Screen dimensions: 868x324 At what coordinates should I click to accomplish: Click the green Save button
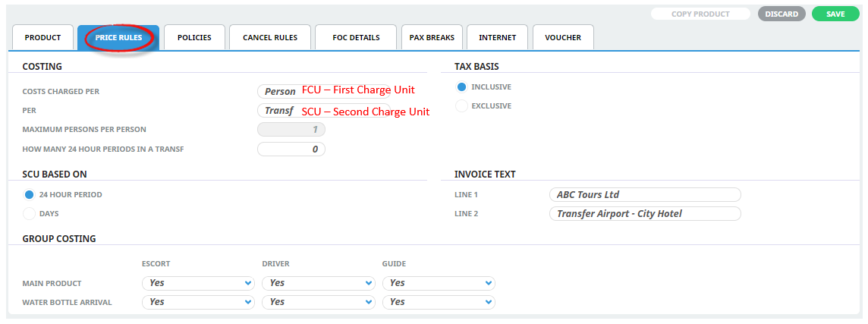point(835,14)
